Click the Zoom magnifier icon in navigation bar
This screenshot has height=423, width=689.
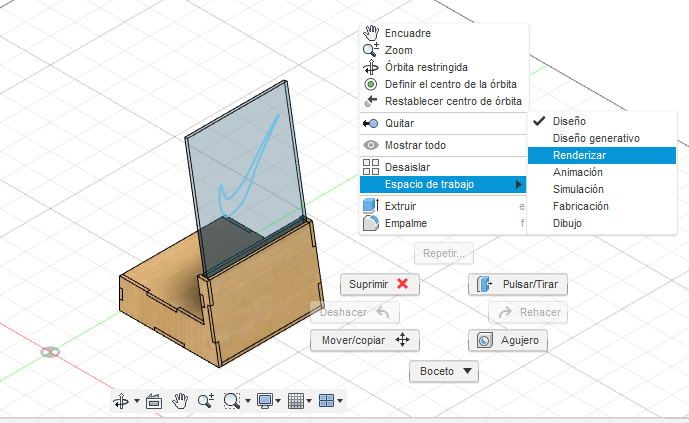pos(206,401)
